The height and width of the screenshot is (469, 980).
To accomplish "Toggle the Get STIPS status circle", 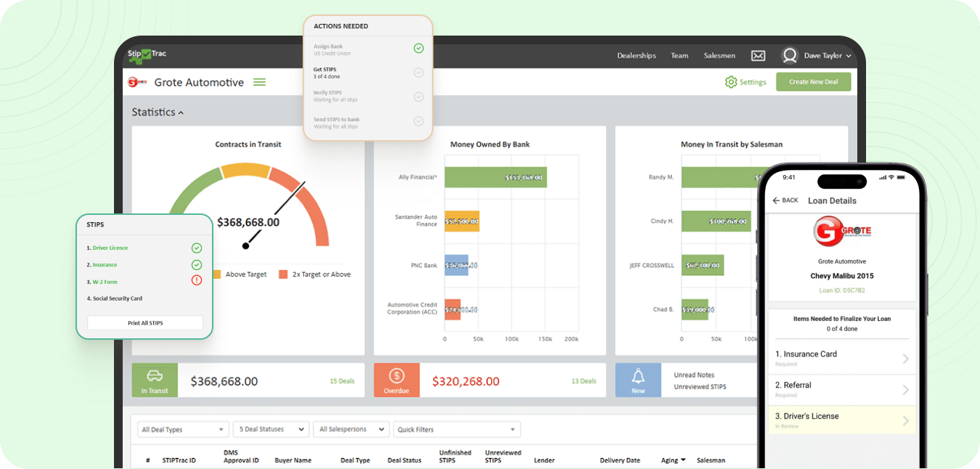I will coord(419,73).
